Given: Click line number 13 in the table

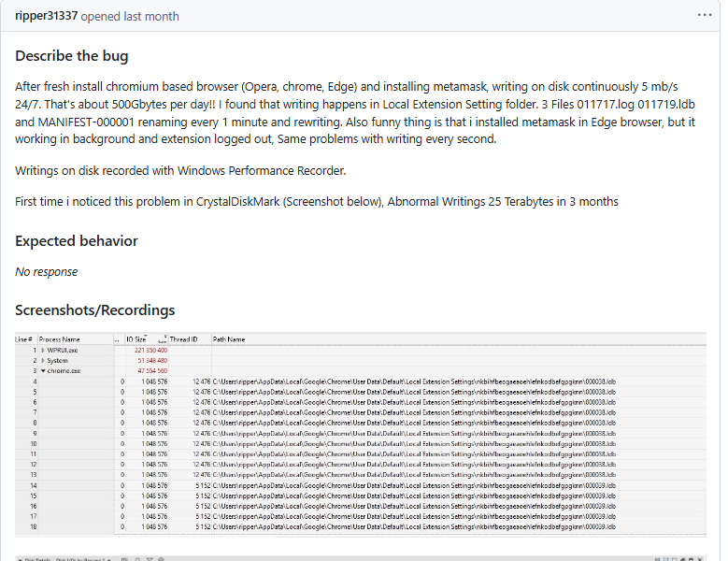Looking at the screenshot, I should [x=34, y=475].
